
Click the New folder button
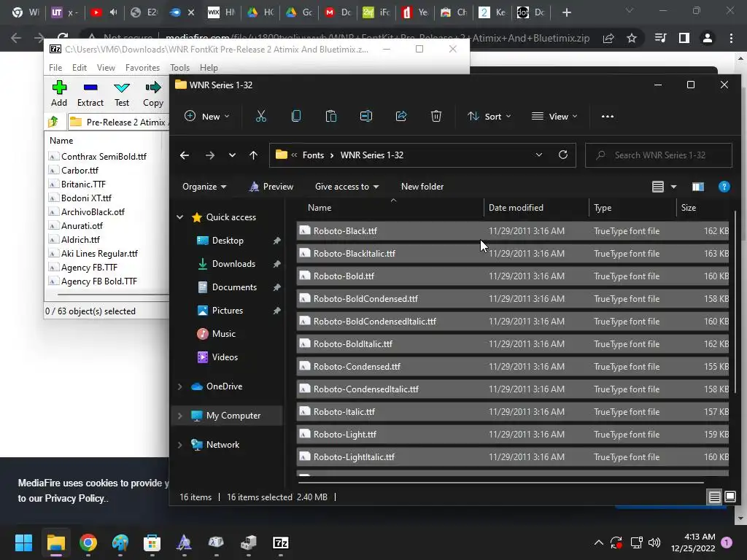pos(422,187)
